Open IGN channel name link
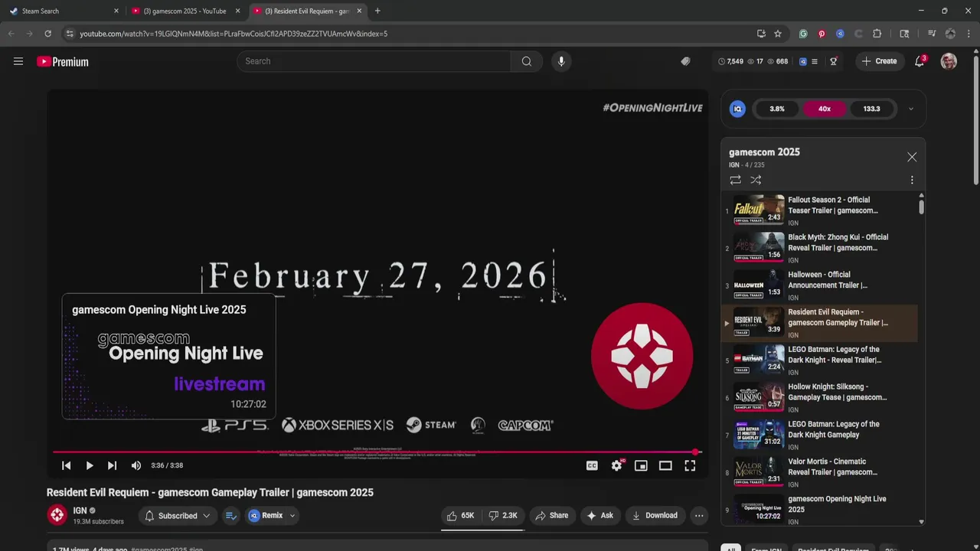Image resolution: width=980 pixels, height=551 pixels. point(80,510)
